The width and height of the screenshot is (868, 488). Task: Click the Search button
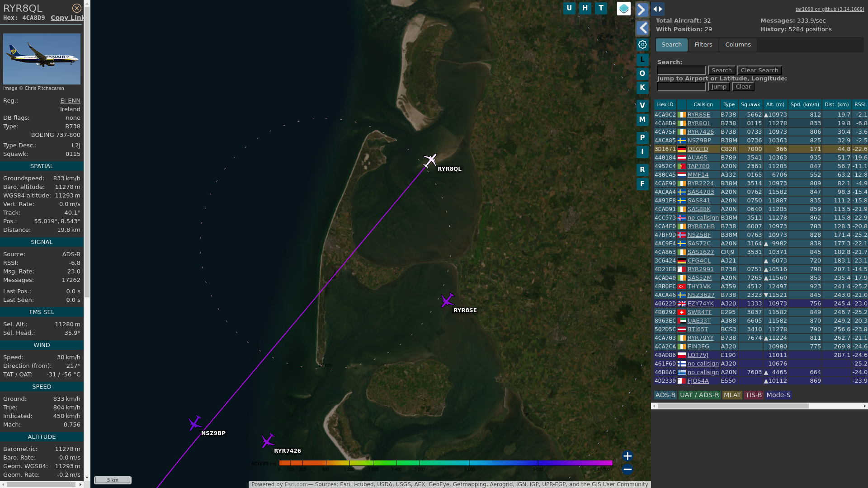[722, 70]
